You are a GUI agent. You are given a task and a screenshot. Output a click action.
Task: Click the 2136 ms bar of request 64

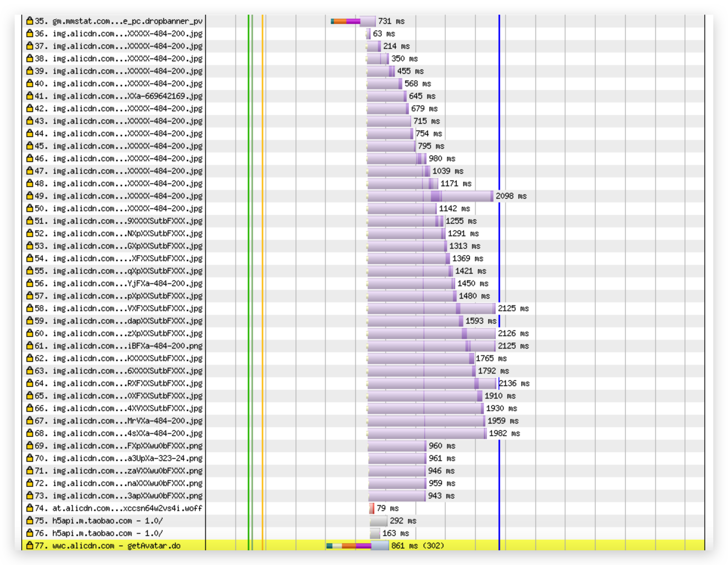(431, 384)
